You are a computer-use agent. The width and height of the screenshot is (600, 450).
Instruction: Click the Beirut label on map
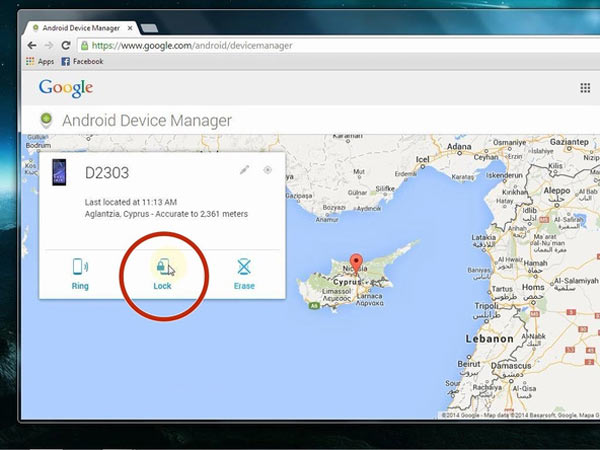pos(469,364)
